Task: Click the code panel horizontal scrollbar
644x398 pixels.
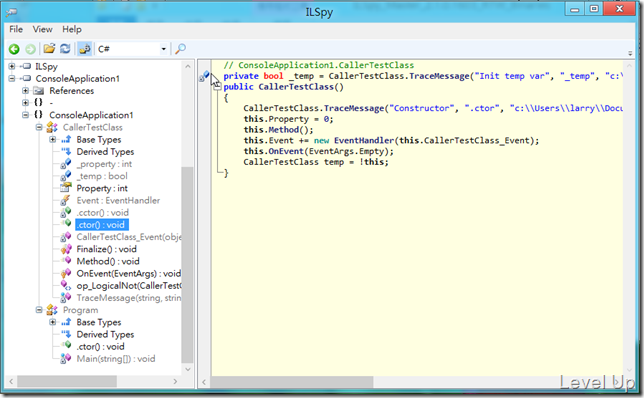Action: 292,382
